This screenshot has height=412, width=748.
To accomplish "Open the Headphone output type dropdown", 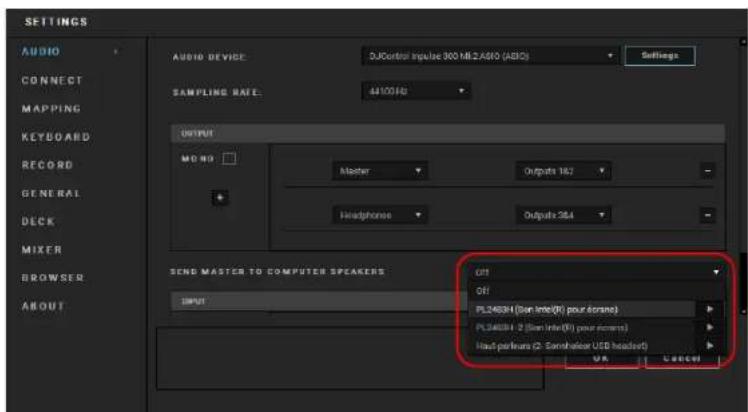I will click(380, 216).
